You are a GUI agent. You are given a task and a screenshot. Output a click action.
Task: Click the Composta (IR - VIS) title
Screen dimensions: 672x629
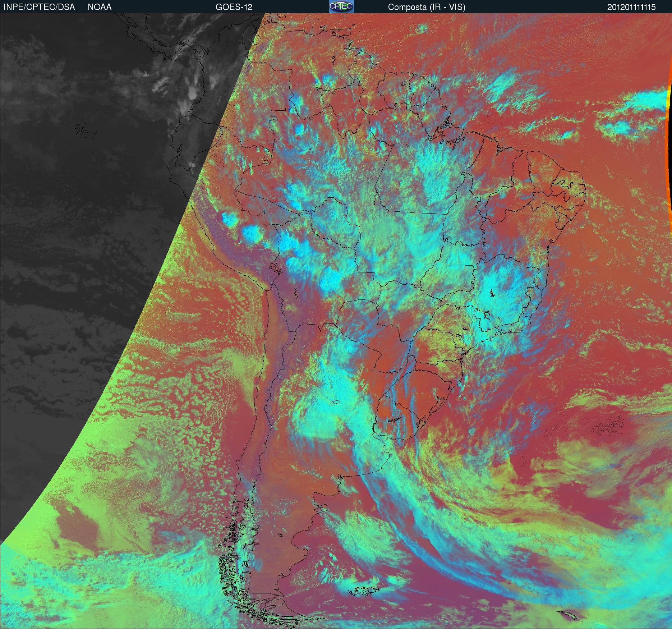point(427,7)
